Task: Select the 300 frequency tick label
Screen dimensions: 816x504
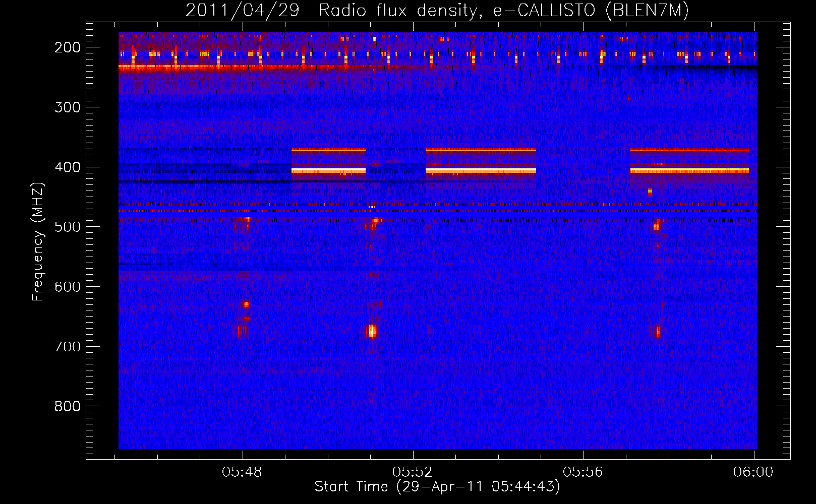Action: pos(68,107)
